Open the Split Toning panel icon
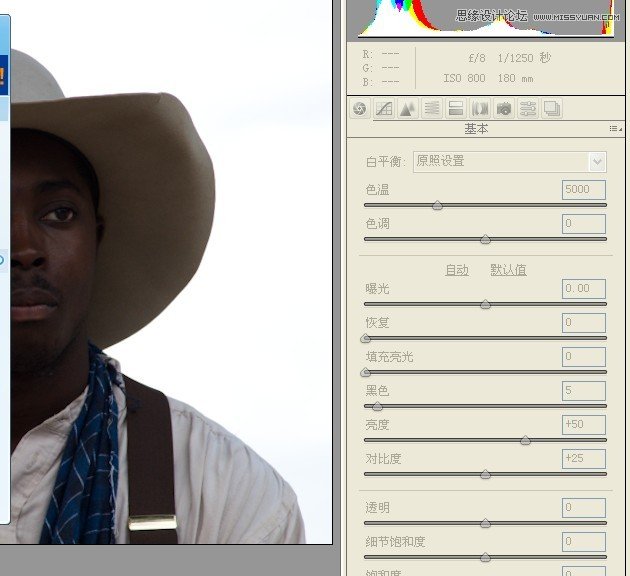The width and height of the screenshot is (630, 576). pos(455,109)
